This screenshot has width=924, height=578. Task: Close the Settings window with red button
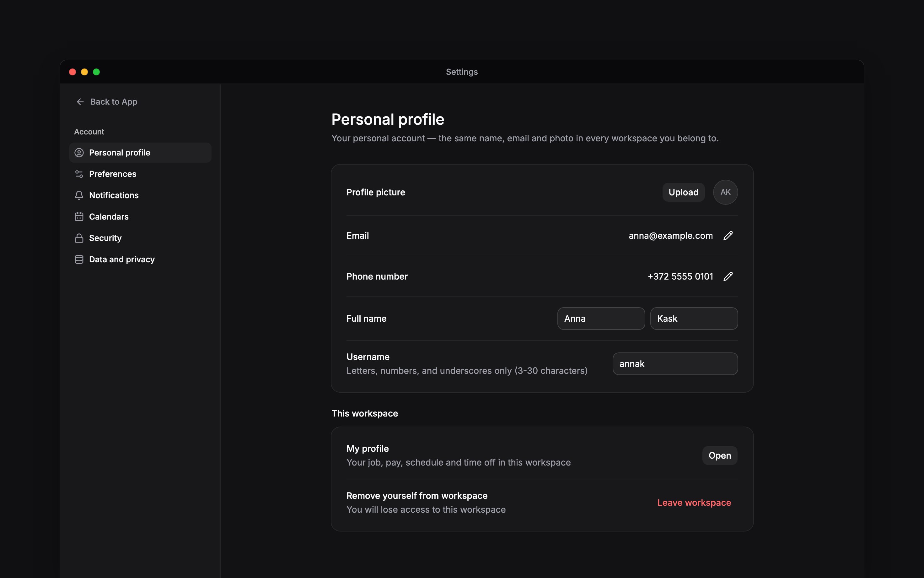click(73, 72)
